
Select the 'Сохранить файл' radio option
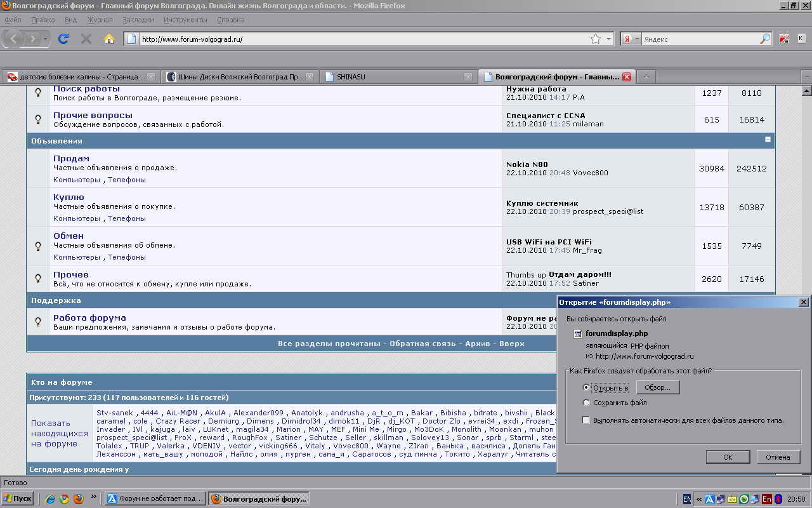tap(586, 403)
